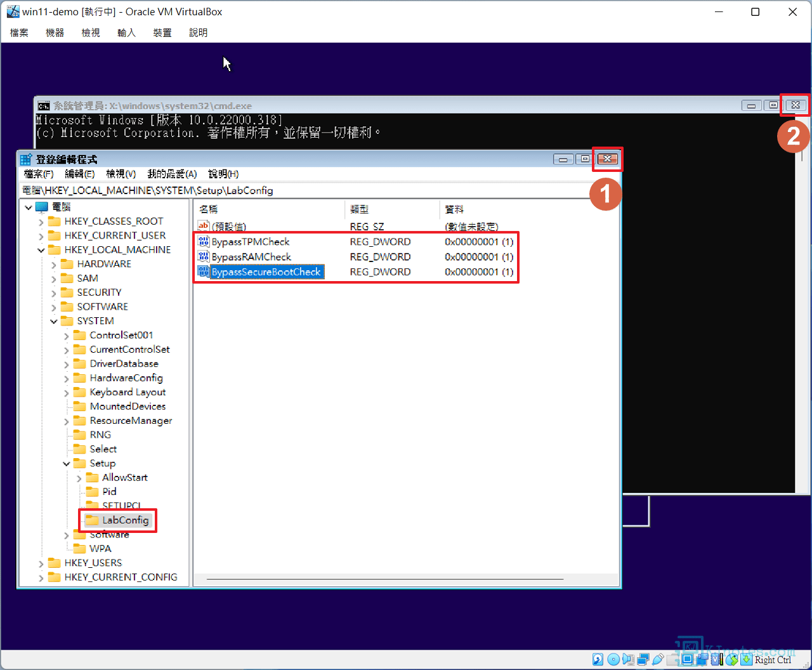Select the SECURITY key
Image resolution: width=812 pixels, height=670 pixels.
point(99,292)
